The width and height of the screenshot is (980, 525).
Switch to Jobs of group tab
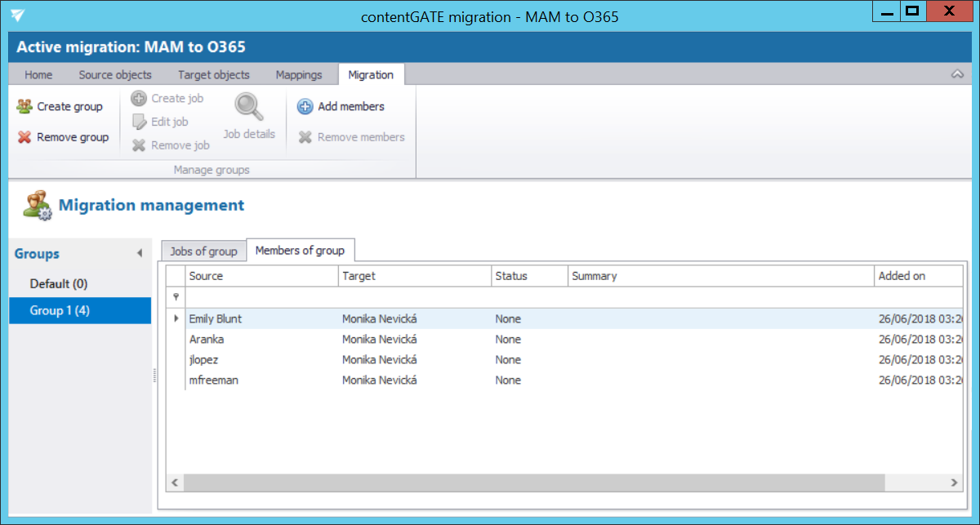(203, 251)
